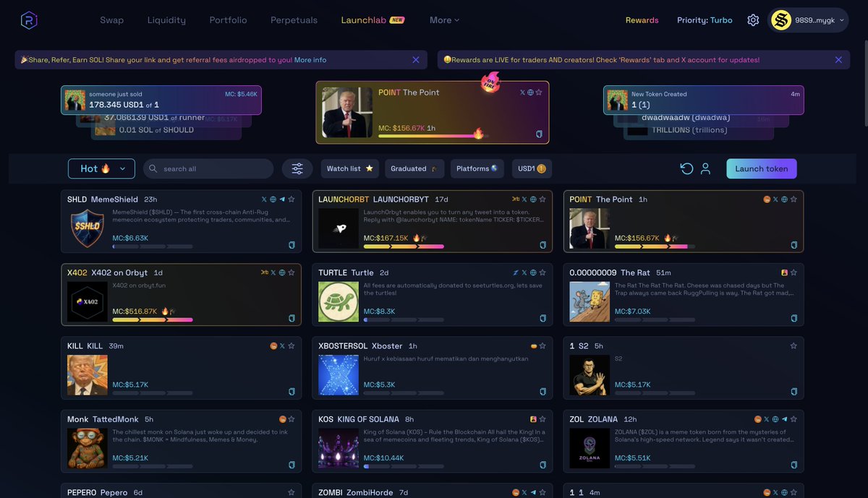Expand the More menu in navigation
868x498 pixels.
coord(444,20)
